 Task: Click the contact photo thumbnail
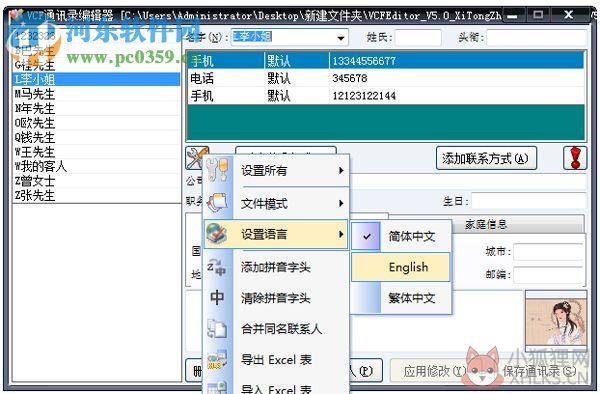click(556, 321)
